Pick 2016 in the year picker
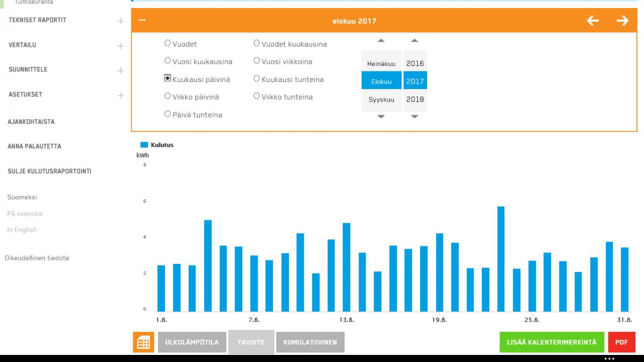 click(x=415, y=64)
